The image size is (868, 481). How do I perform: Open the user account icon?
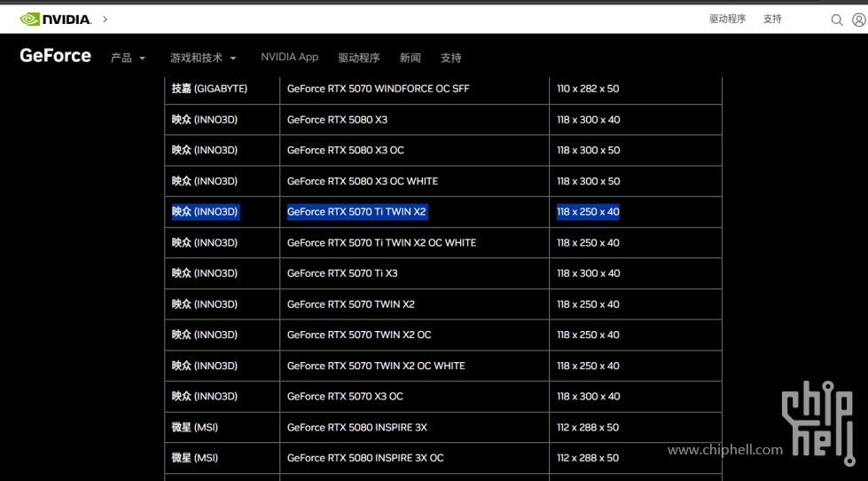coord(859,20)
